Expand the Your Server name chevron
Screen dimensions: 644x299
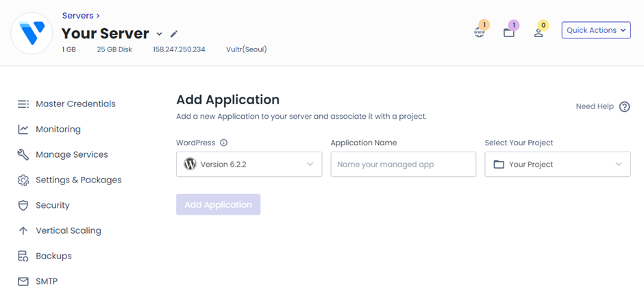point(160,34)
